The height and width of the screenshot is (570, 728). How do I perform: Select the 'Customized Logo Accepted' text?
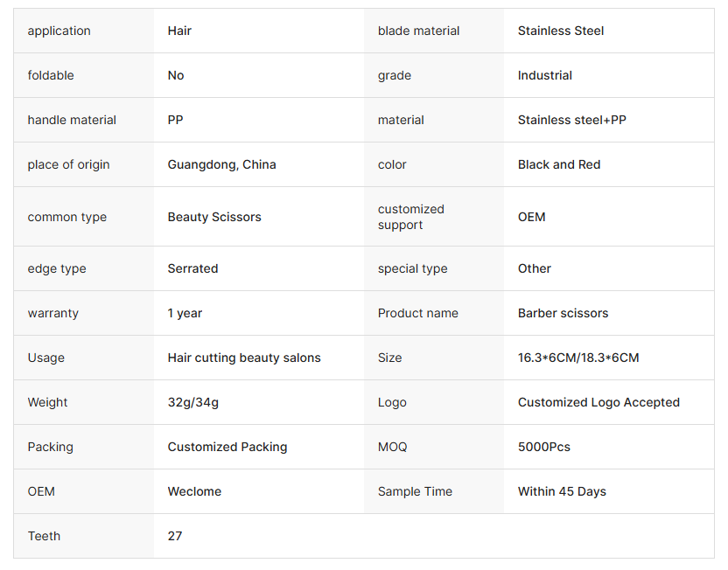coord(598,402)
